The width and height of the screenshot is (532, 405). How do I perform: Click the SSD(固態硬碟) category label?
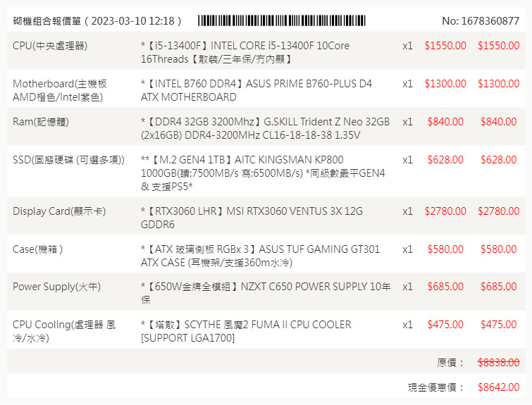coord(68,160)
